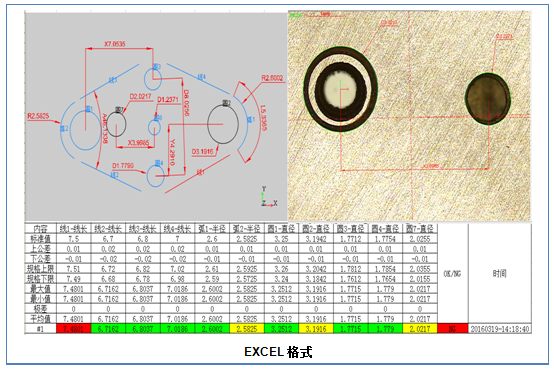Viewport: 554px width, 369px height.
Task: Select the red NG status cell
Action: [x=453, y=329]
